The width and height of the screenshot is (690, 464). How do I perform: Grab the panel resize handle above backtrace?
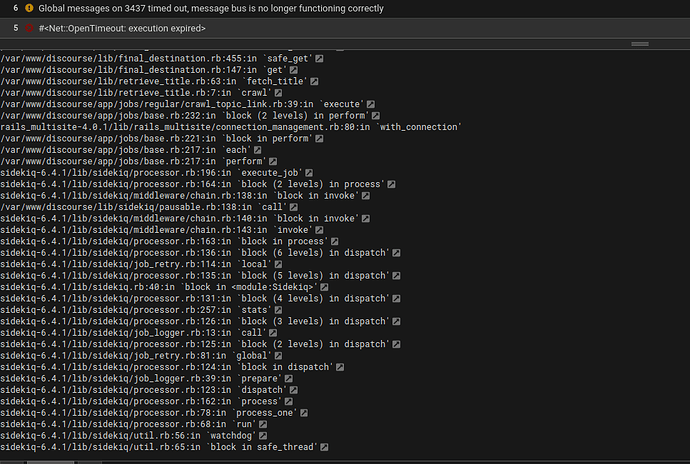[640, 44]
